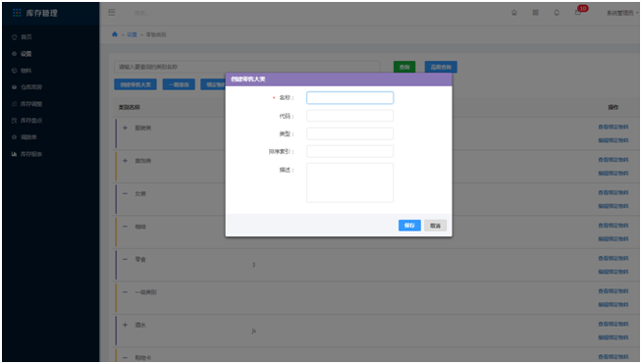Open the message icon with 10 badge
This screenshot has width=642, height=364.
tap(578, 13)
